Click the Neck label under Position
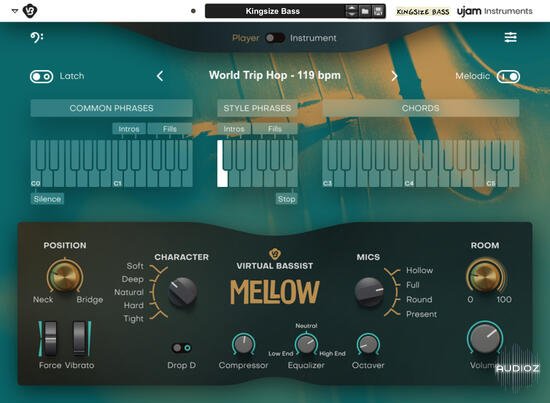 tap(43, 300)
